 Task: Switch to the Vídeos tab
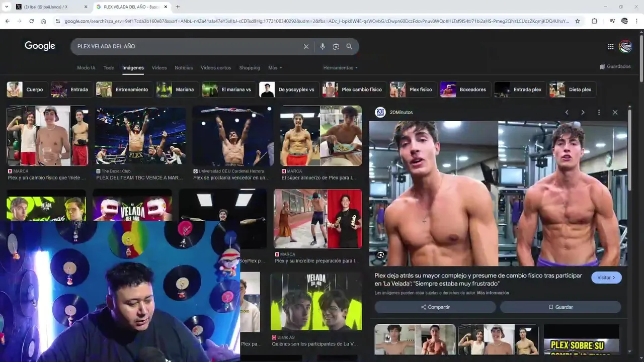(x=159, y=68)
